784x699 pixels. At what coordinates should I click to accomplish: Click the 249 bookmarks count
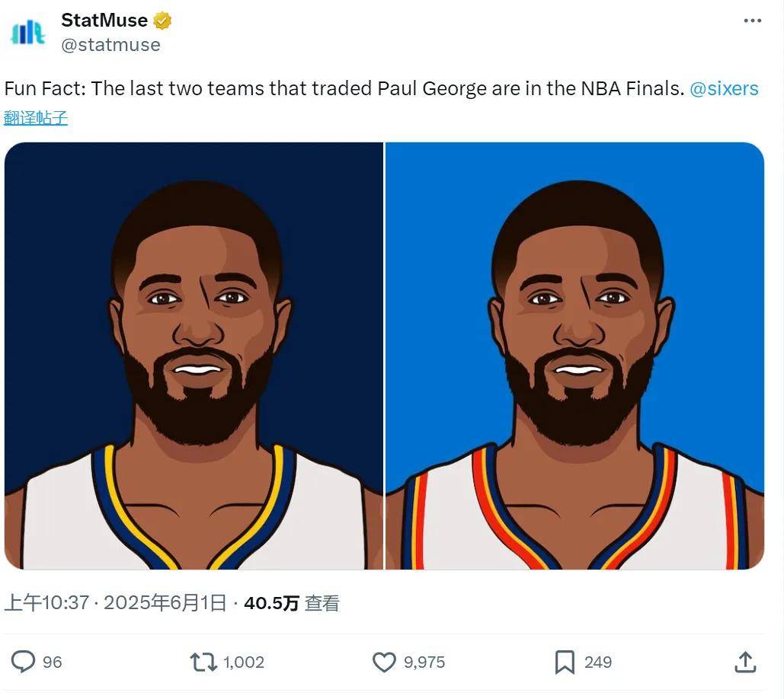598,662
